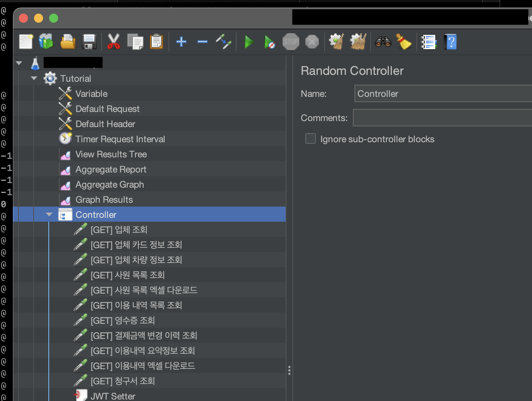Select the Variable config element
532x401 pixels.
pyautogui.click(x=91, y=93)
